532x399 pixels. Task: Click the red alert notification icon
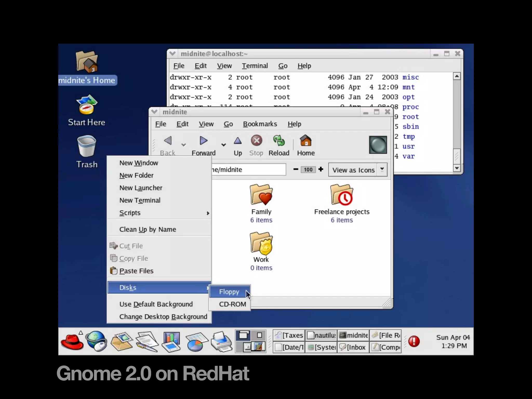coord(414,341)
